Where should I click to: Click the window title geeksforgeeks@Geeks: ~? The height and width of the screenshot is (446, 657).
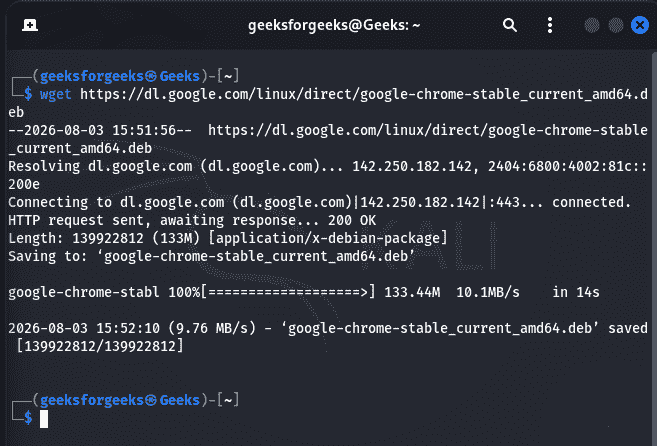point(334,26)
